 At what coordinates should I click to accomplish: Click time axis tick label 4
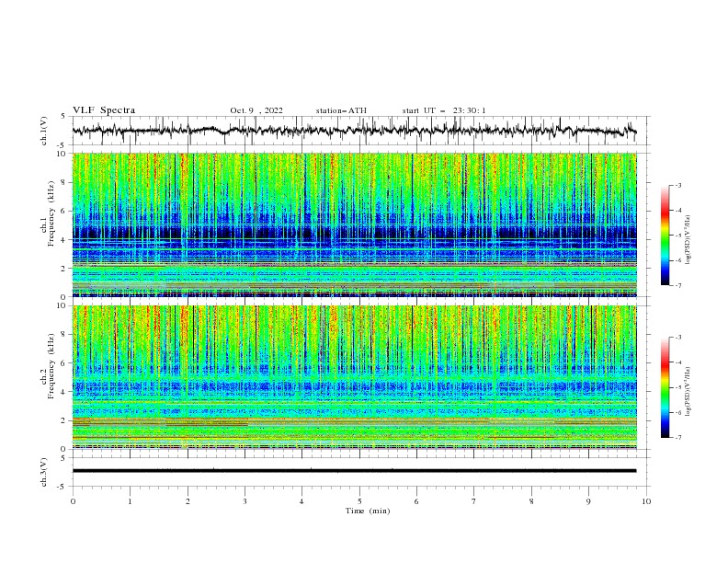pos(301,501)
